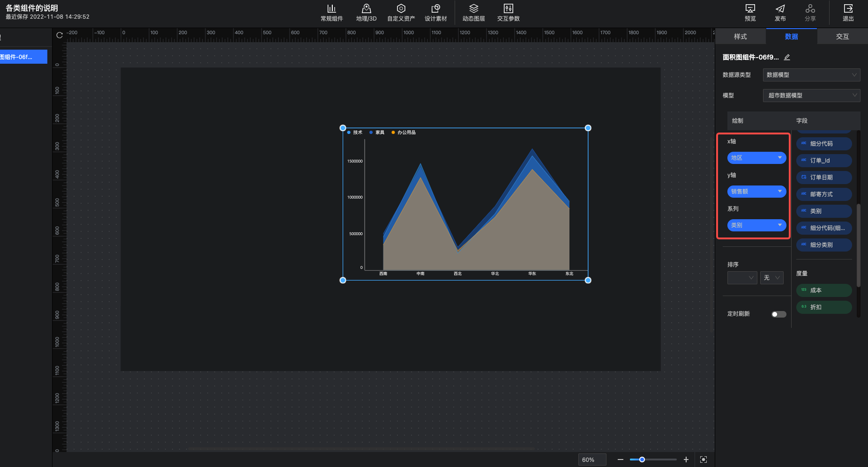Click the 字段 column header
Image resolution: width=868 pixels, height=467 pixels.
802,121
